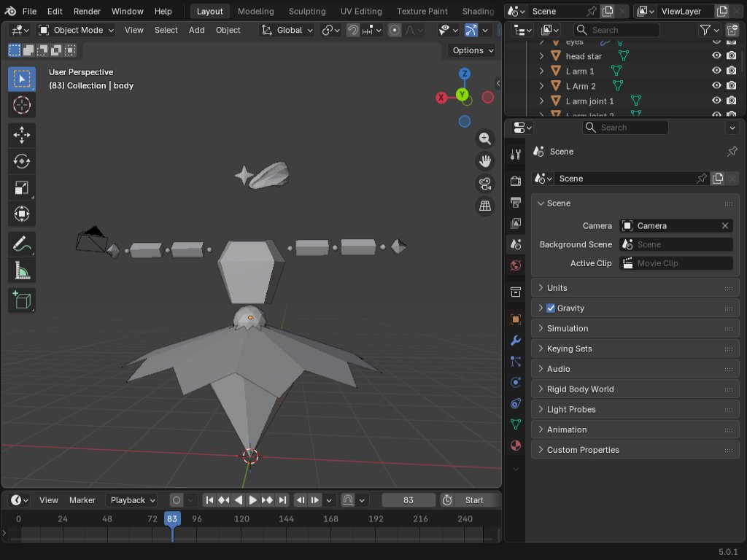Select the Move tool
This screenshot has width=747, height=560.
(x=21, y=135)
